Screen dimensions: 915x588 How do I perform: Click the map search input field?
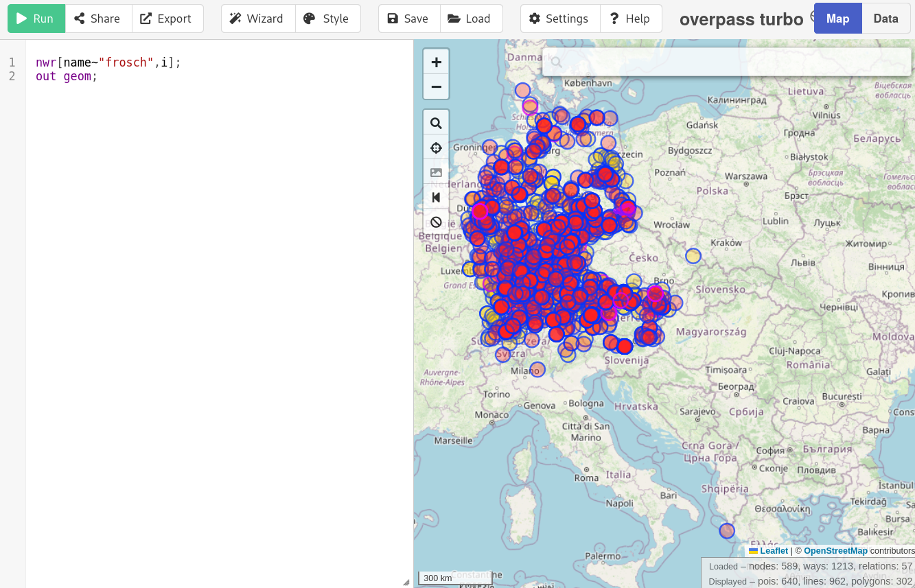(727, 62)
